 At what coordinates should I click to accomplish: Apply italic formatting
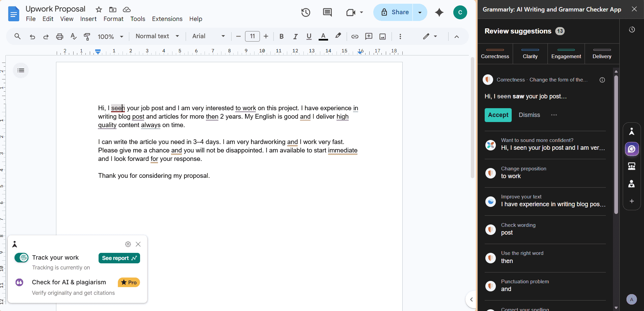(295, 36)
